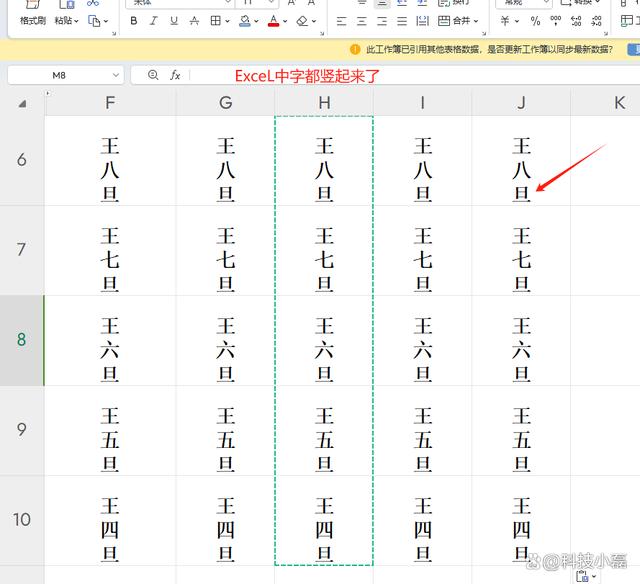This screenshot has height=584, width=640.
Task: Toggle underline formatting
Action: point(174,21)
